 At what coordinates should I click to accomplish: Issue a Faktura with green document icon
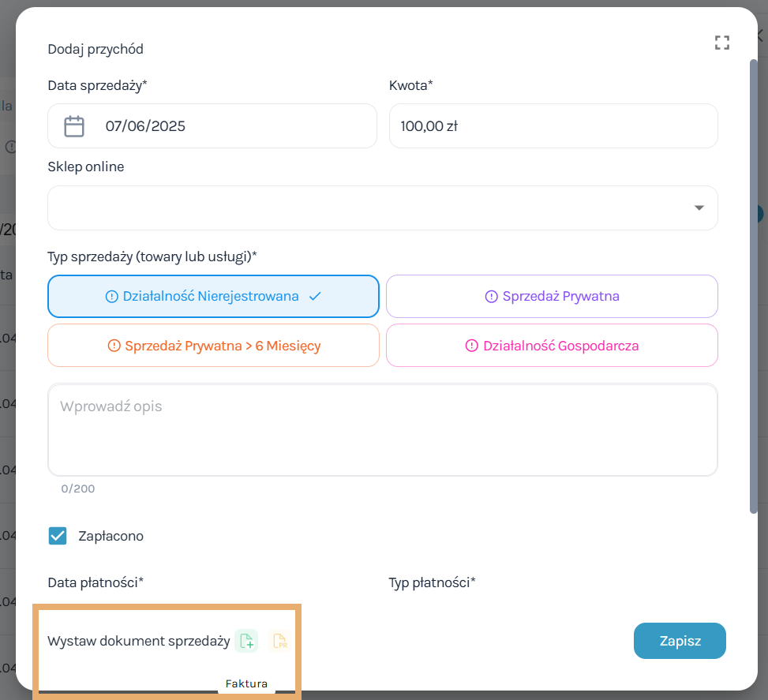click(x=246, y=641)
